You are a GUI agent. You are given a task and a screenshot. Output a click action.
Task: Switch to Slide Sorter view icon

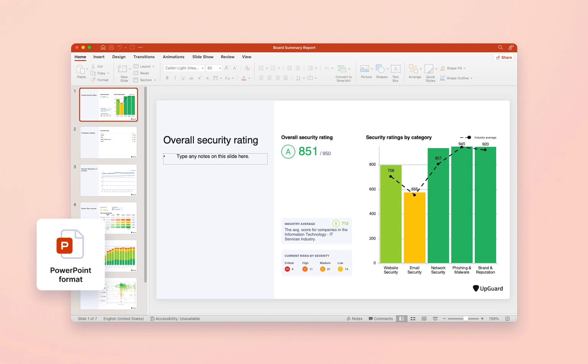pyautogui.click(x=413, y=318)
